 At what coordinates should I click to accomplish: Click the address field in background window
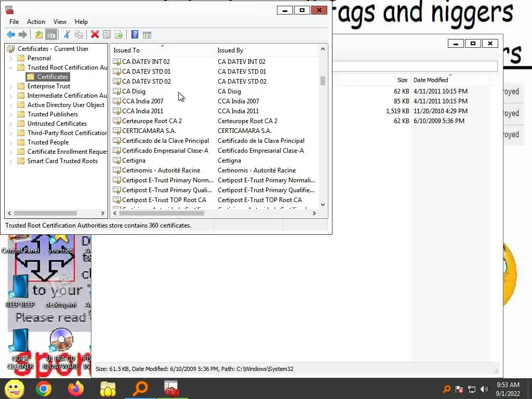415,66
